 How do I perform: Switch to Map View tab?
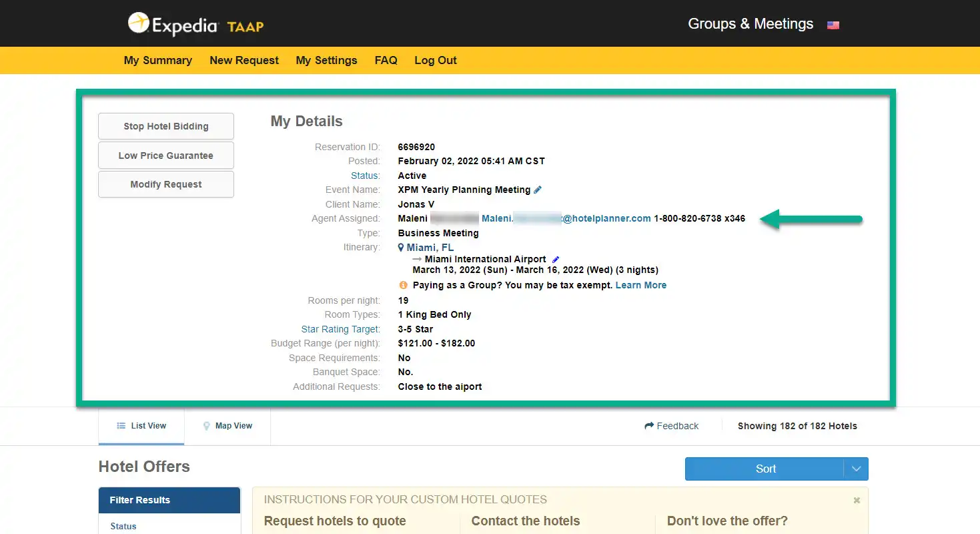coord(227,426)
